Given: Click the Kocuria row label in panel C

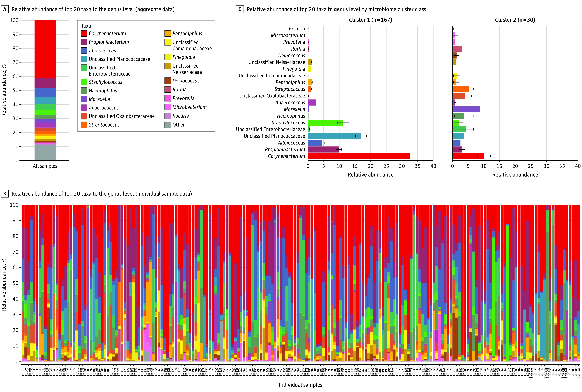Looking at the screenshot, I should click(297, 29).
